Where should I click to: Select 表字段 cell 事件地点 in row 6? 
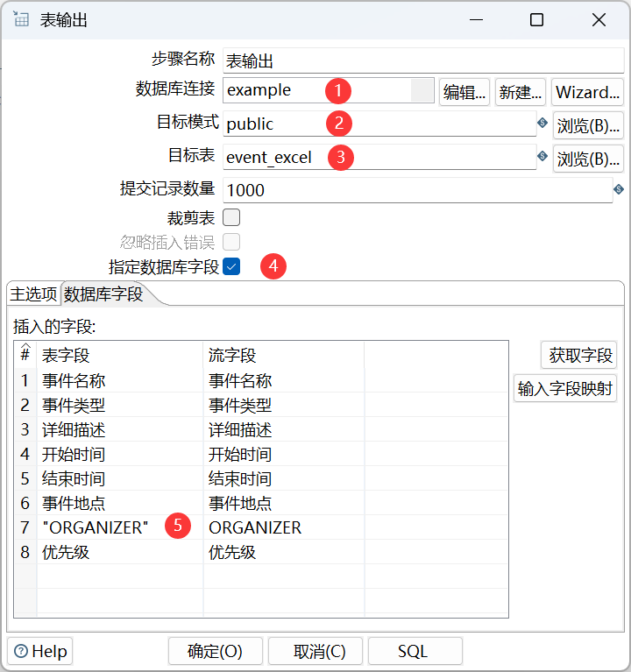coord(120,503)
